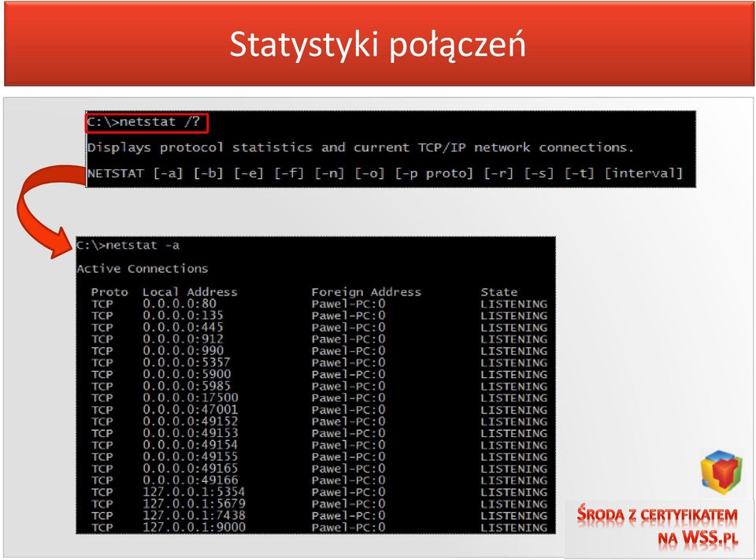
Task: Select local address 0.0.0.0:912
Action: (183, 339)
